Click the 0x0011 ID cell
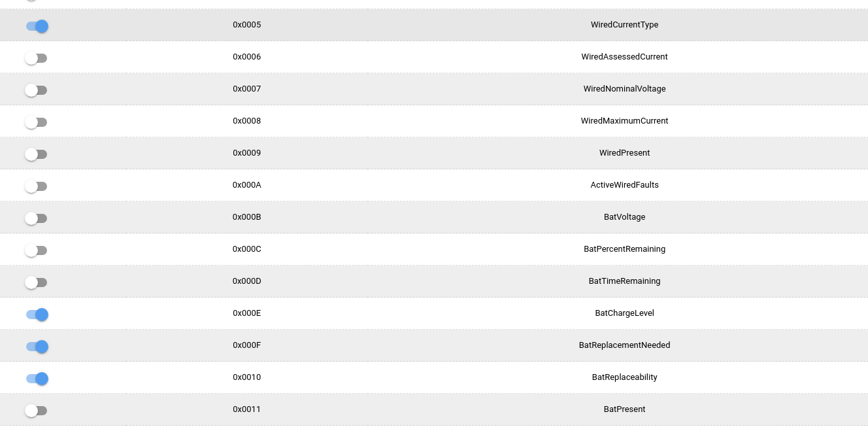Screen dimensions: 868x429 point(246,409)
